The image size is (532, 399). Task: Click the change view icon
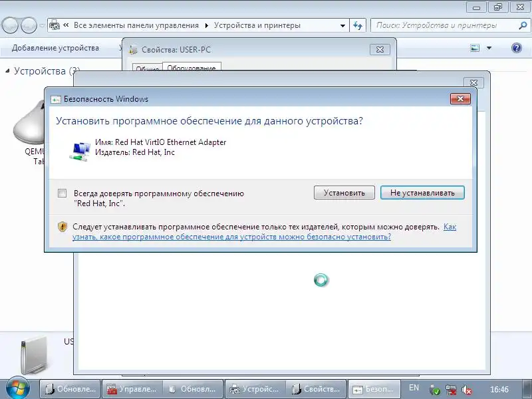[475, 48]
